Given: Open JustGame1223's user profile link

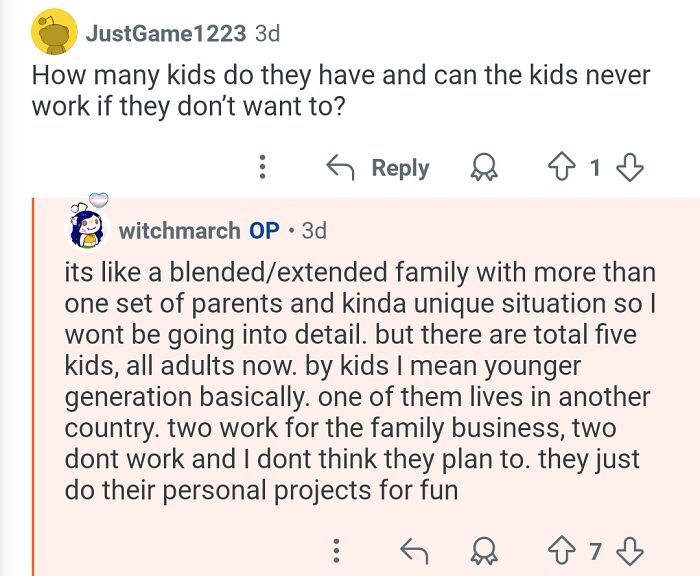Looking at the screenshot, I should click(166, 33).
